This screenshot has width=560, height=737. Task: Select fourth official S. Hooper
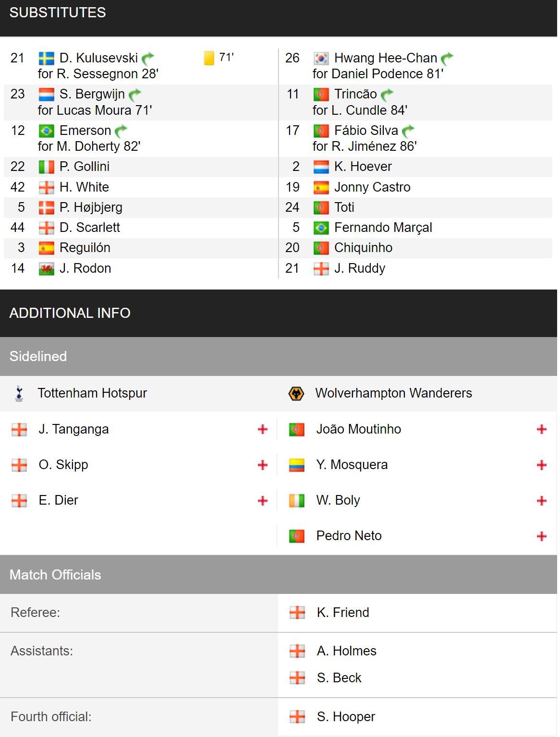tap(346, 717)
